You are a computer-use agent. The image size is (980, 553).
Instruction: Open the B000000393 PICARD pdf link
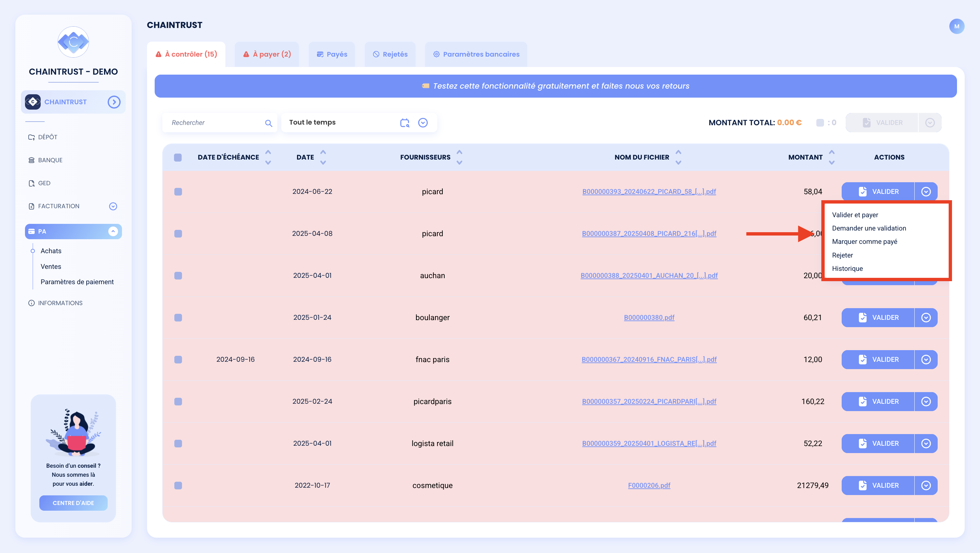click(x=649, y=192)
